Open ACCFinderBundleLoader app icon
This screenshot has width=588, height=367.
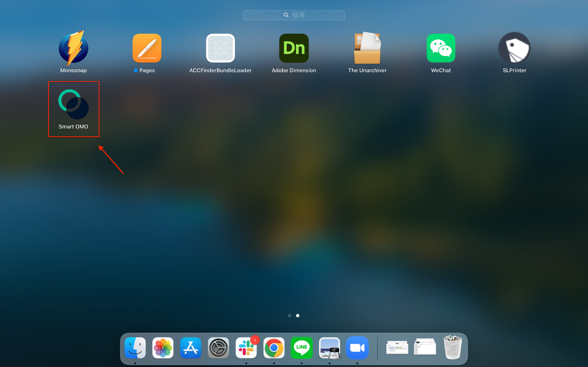[x=220, y=48]
